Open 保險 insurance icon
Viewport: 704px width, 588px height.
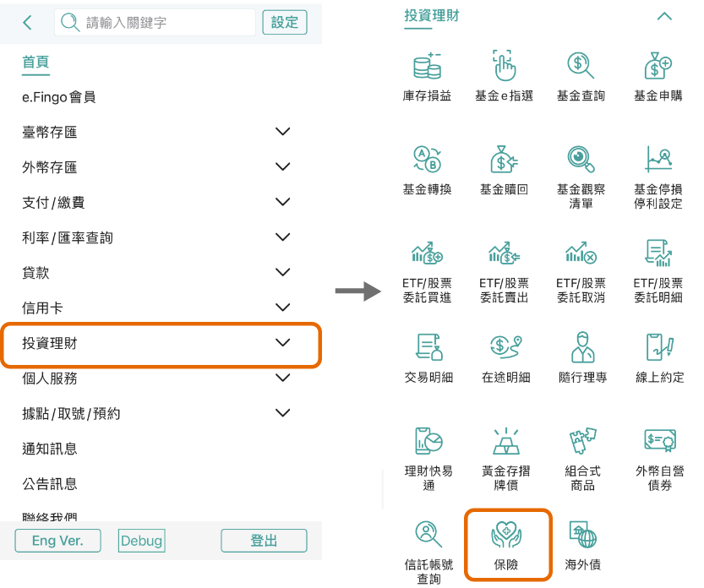[506, 534]
